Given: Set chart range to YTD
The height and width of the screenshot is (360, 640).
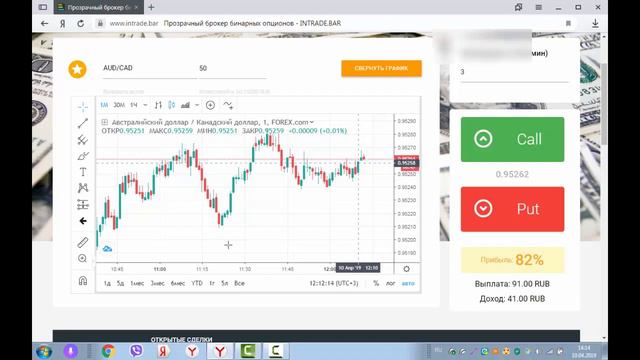Looking at the screenshot, I should tap(197, 283).
